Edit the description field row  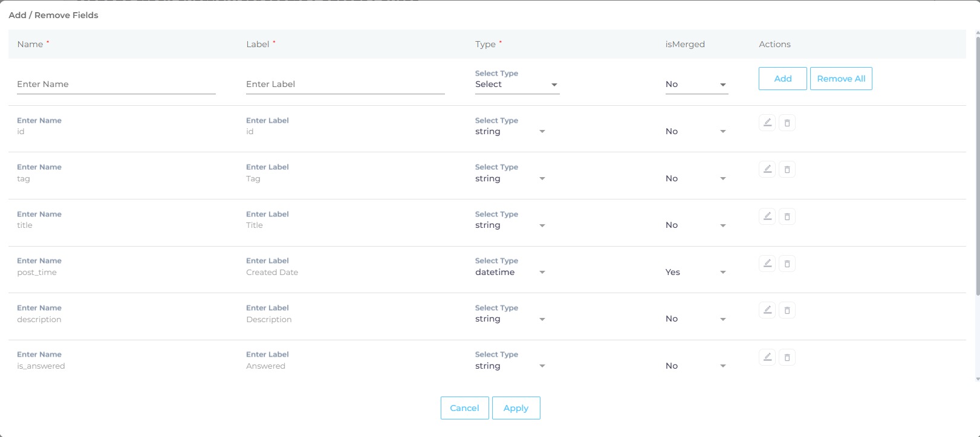[x=767, y=310]
